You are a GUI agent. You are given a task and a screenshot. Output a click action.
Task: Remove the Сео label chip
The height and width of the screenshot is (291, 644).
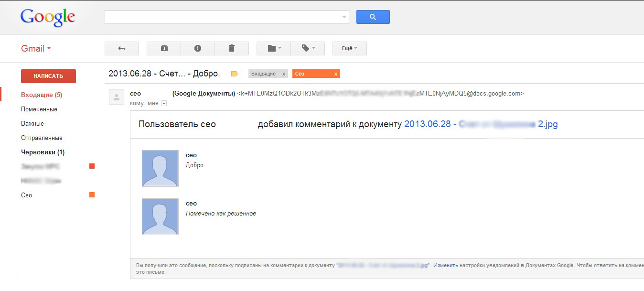coord(336,74)
